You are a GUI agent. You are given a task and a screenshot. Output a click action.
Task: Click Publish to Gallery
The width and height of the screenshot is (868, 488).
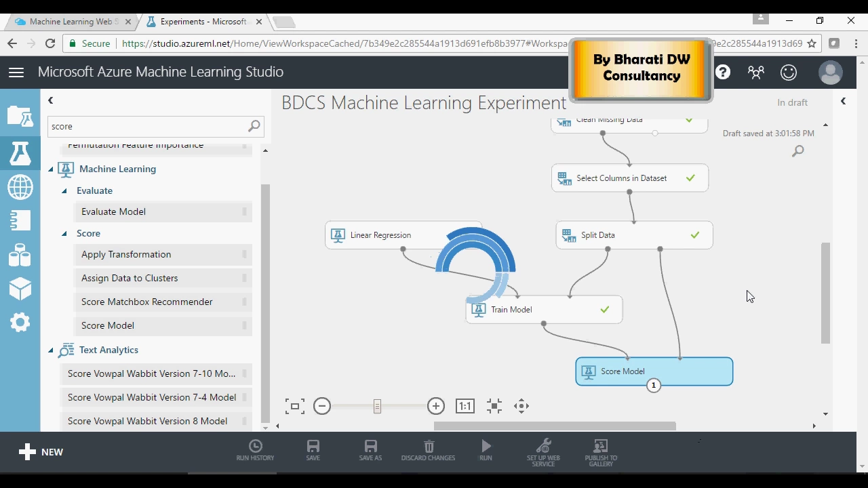click(601, 452)
